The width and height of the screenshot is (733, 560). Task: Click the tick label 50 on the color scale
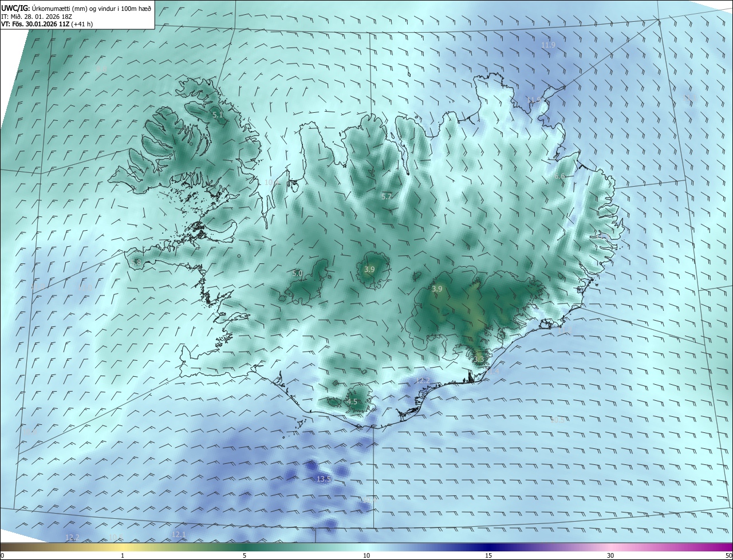(x=728, y=555)
